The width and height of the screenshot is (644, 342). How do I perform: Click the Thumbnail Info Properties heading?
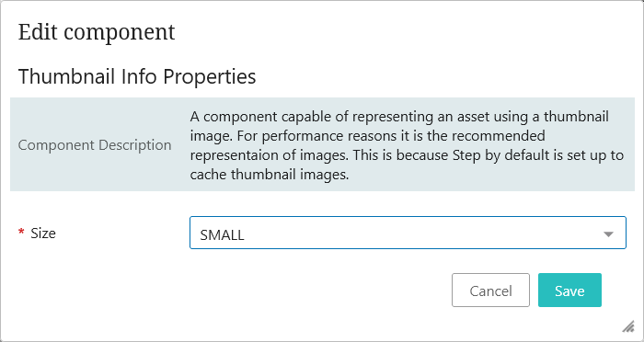click(x=137, y=77)
